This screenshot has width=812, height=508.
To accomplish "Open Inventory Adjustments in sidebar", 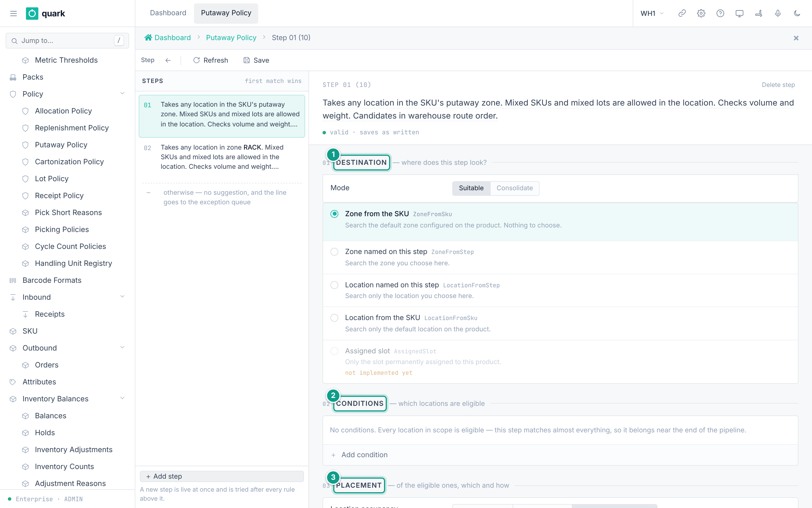I will (74, 450).
